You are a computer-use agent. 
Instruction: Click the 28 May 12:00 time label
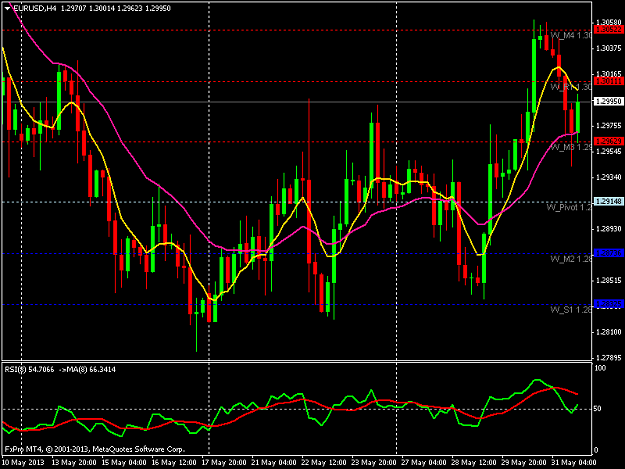[x=474, y=463]
